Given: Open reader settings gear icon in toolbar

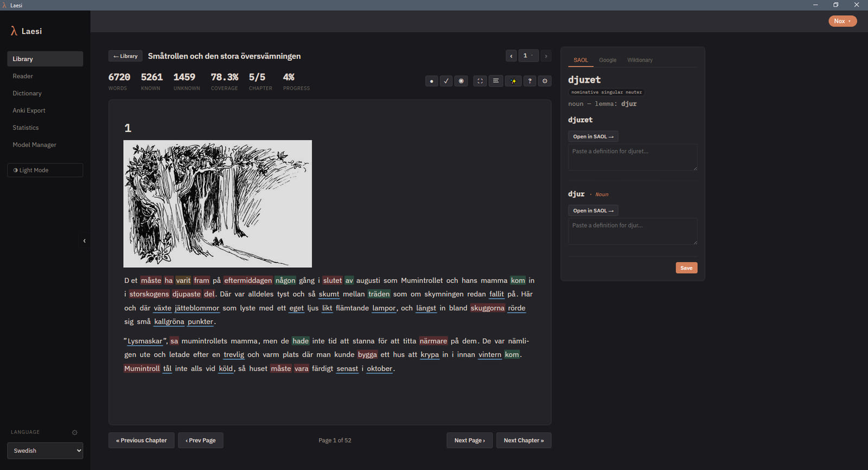Looking at the screenshot, I should coord(545,81).
